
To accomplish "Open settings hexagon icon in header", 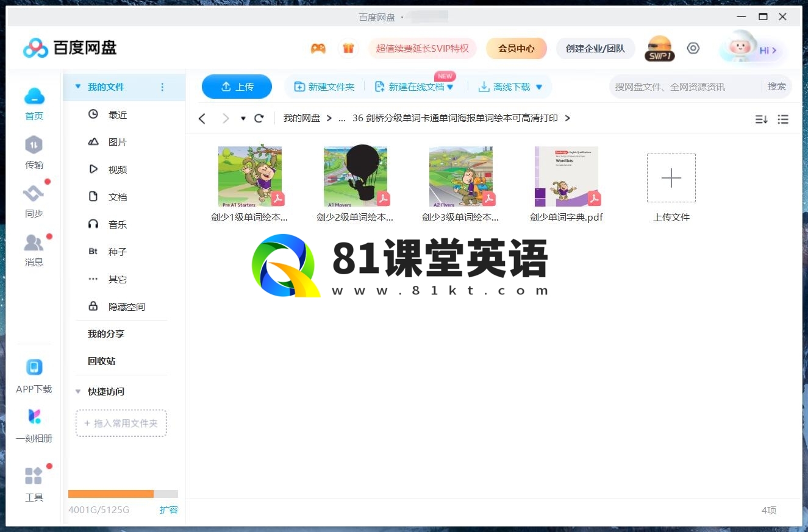I will pyautogui.click(x=693, y=48).
